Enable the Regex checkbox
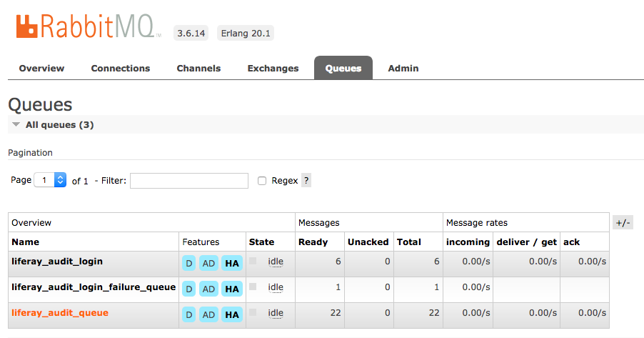This screenshot has height=338, width=644. pos(262,181)
